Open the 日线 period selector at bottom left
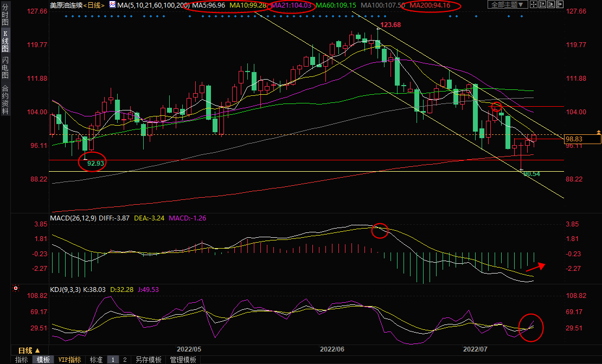The width and height of the screenshot is (602, 364). click(29, 350)
